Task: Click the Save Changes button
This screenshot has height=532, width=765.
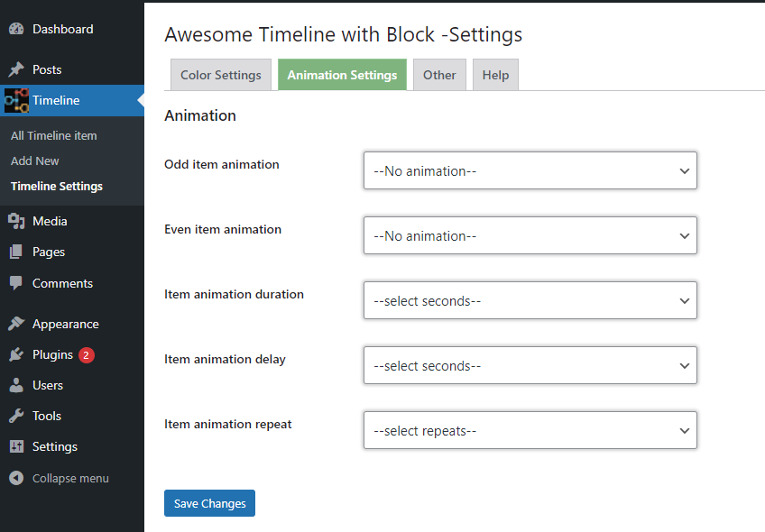Action: click(x=210, y=503)
